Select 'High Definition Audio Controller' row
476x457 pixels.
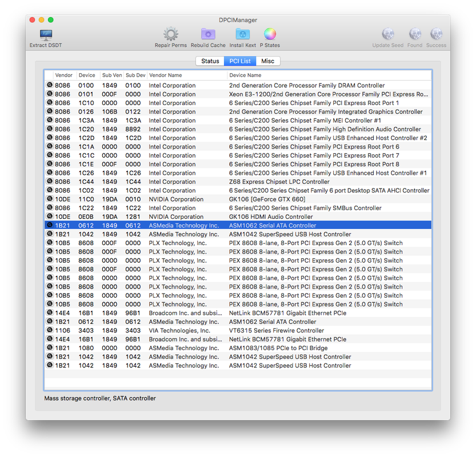point(238,129)
